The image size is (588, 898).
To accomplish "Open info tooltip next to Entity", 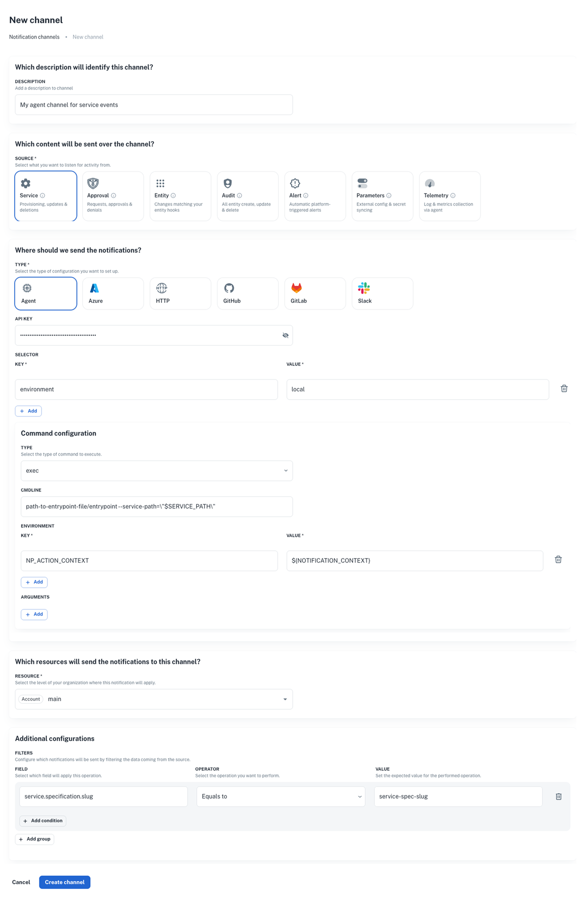I will pyautogui.click(x=173, y=195).
